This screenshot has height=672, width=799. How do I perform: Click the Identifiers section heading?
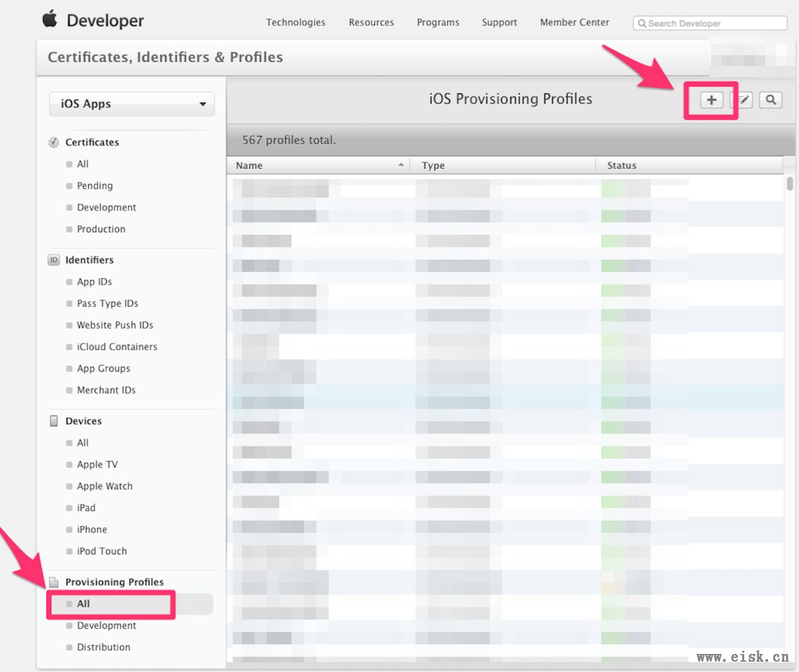click(90, 260)
